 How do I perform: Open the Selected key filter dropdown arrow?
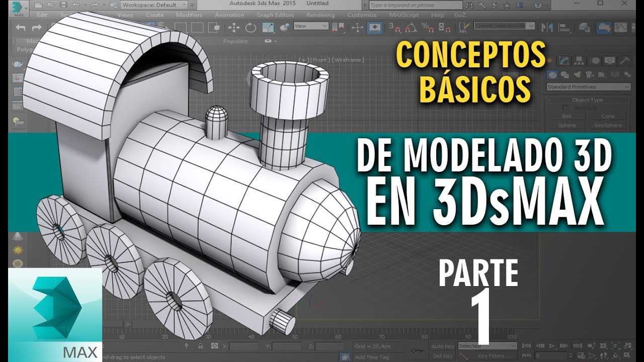coord(513,346)
